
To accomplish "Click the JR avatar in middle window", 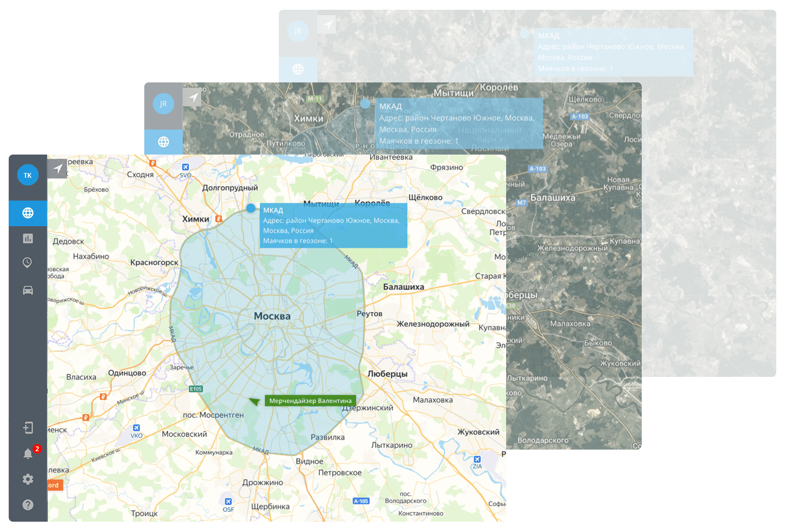I will [163, 104].
